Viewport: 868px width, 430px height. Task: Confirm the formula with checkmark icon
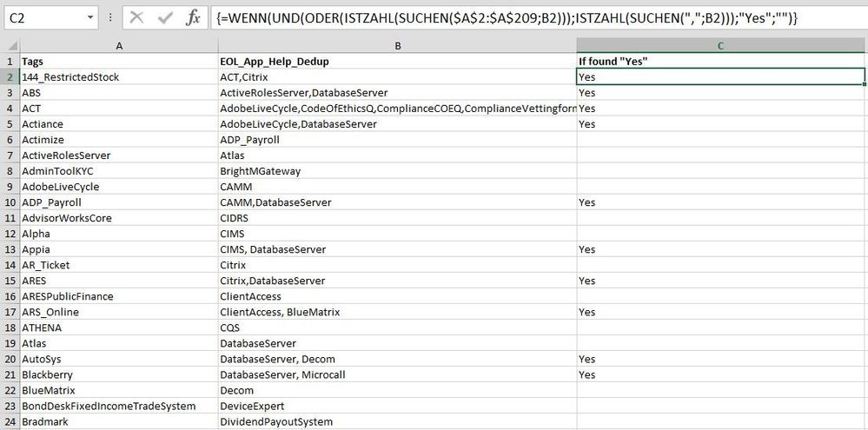click(x=165, y=17)
